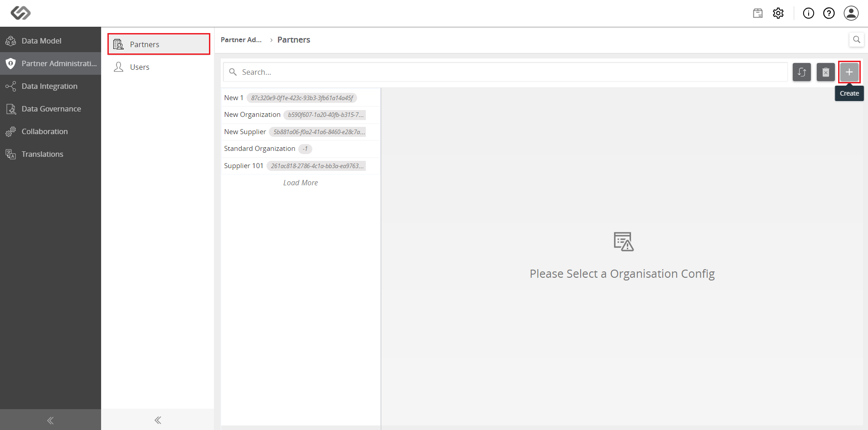Click the Search... input field
The width and height of the screenshot is (868, 430).
505,72
